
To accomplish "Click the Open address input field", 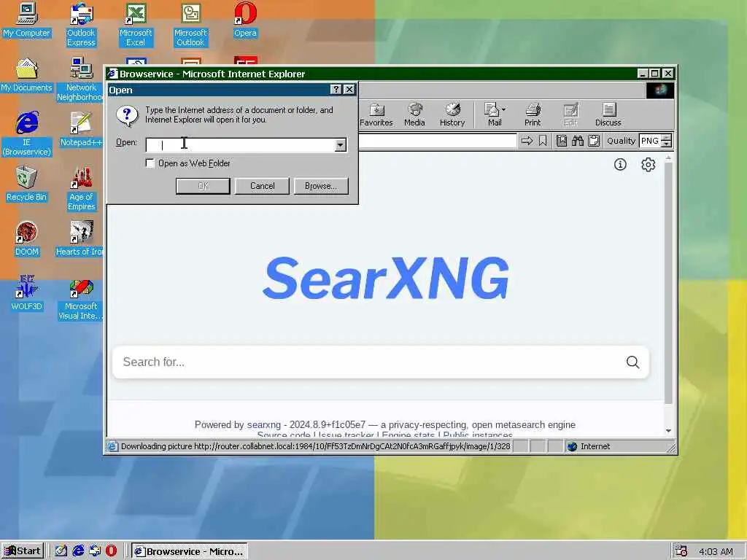I will coord(241,145).
